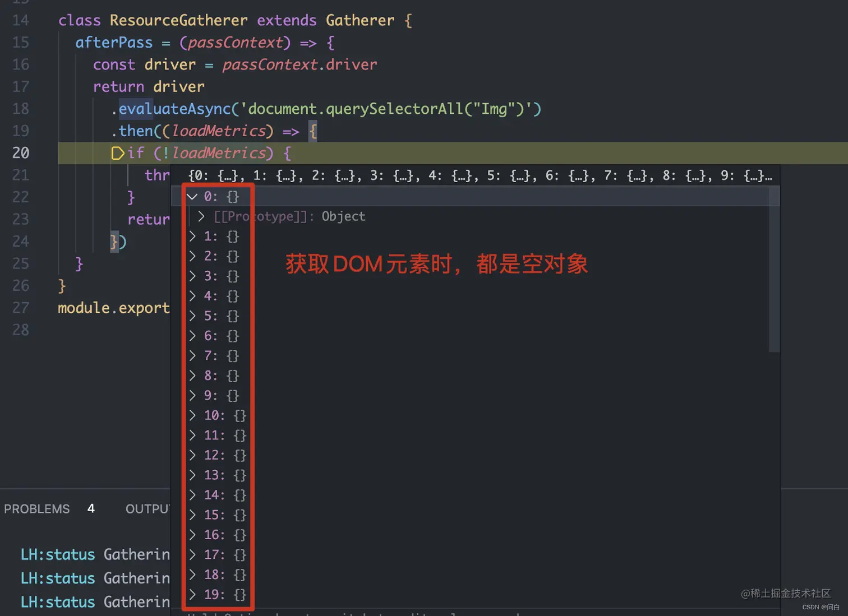Expand the [[Prototype]] Object node
Viewport: 848px width, 616px height.
(x=201, y=216)
